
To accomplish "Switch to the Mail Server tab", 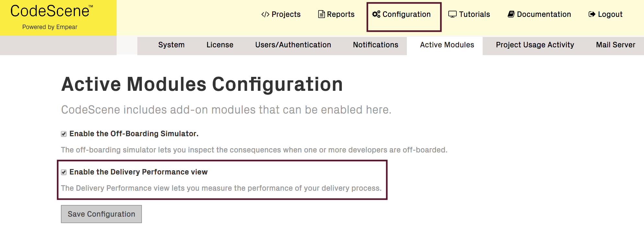I will pyautogui.click(x=615, y=45).
